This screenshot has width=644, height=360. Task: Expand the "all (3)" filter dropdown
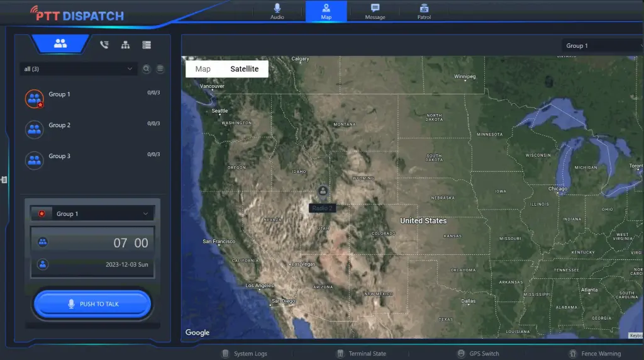pyautogui.click(x=79, y=69)
